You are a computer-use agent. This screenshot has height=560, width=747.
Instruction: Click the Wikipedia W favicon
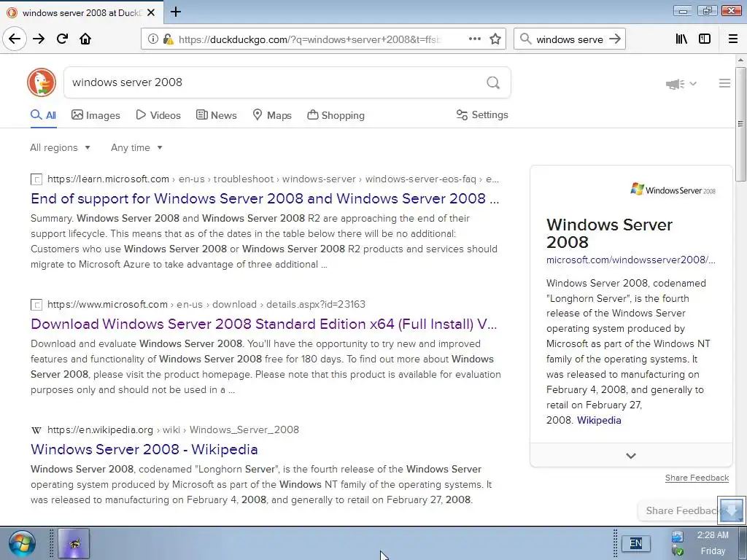click(x=36, y=430)
